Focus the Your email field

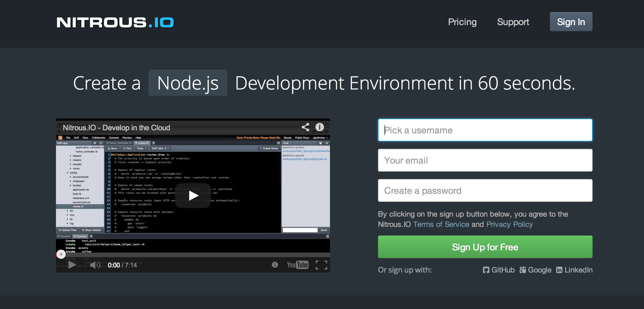[485, 160]
